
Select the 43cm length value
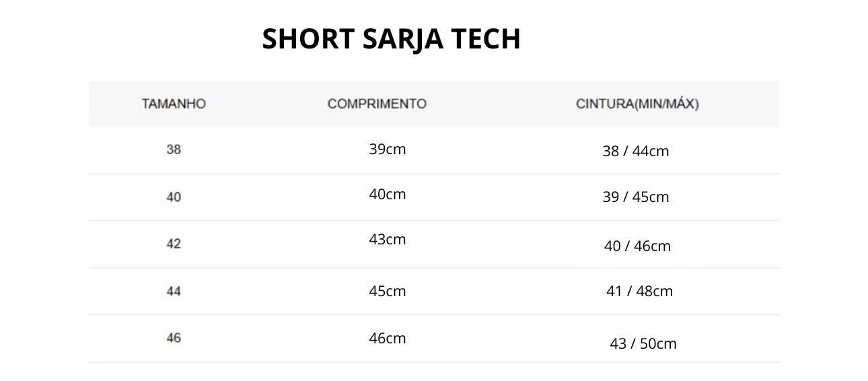(388, 239)
